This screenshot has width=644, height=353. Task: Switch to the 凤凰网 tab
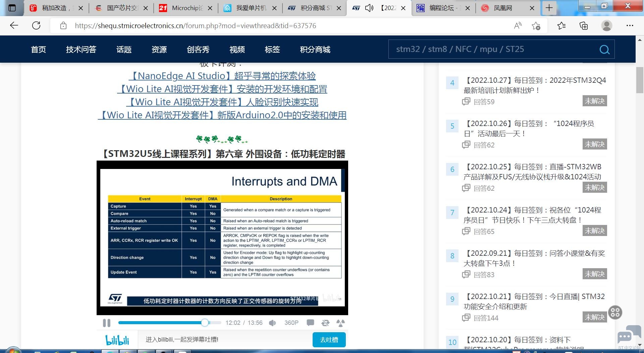coord(502,8)
